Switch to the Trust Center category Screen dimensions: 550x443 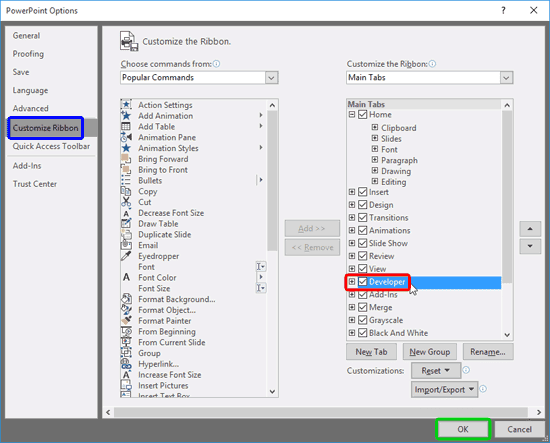35,184
